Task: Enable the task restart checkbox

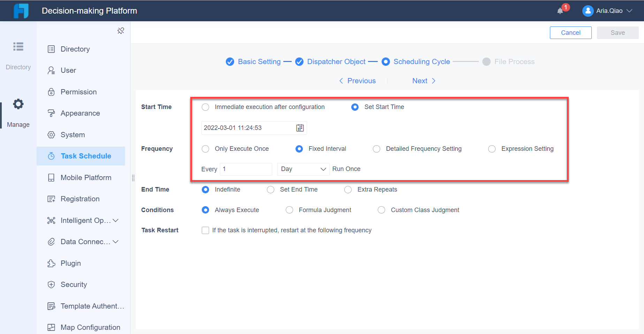Action: [x=205, y=230]
